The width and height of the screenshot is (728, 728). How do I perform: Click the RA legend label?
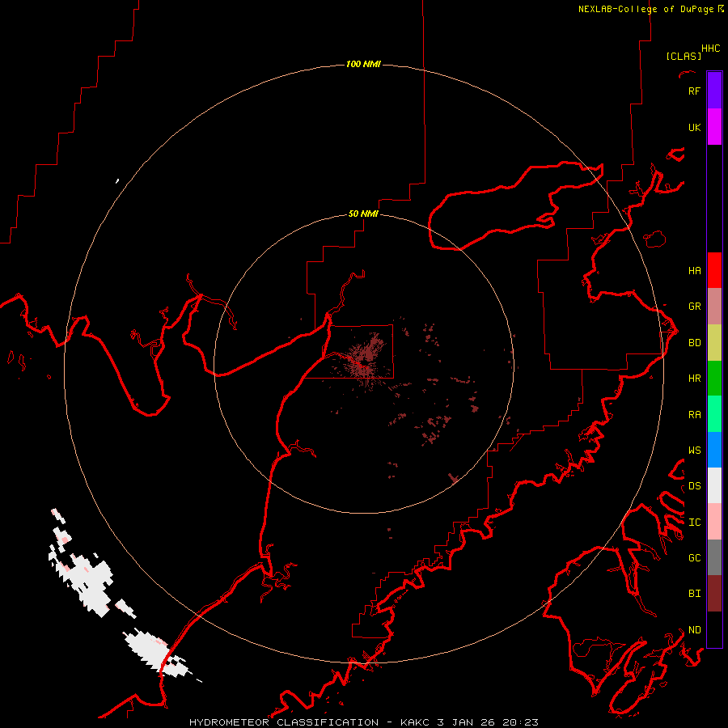[x=694, y=415]
